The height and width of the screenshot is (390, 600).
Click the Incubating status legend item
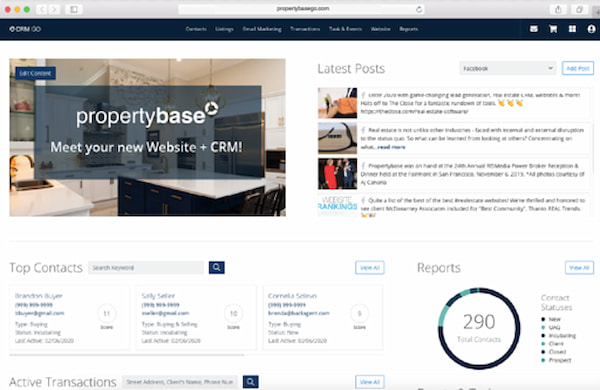pos(558,336)
